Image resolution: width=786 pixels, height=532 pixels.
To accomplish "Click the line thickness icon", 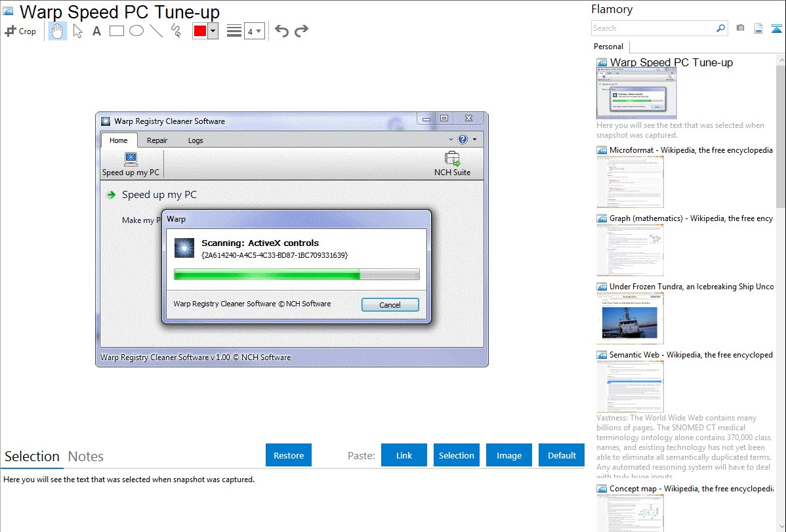I will click(234, 31).
